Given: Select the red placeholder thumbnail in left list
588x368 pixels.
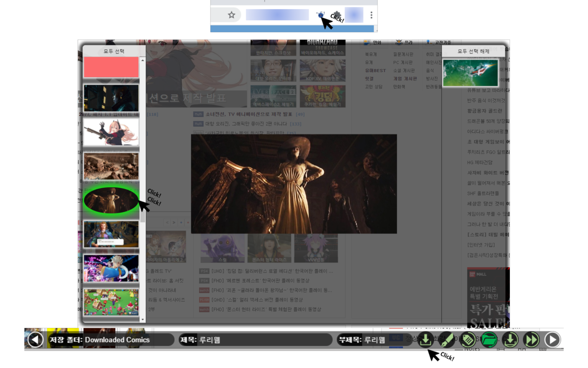Looking at the screenshot, I should [x=111, y=67].
